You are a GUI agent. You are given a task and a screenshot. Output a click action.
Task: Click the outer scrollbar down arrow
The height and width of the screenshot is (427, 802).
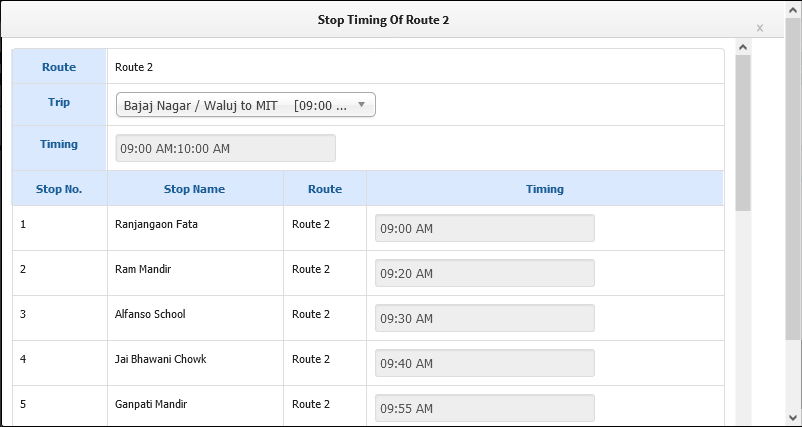(794, 418)
